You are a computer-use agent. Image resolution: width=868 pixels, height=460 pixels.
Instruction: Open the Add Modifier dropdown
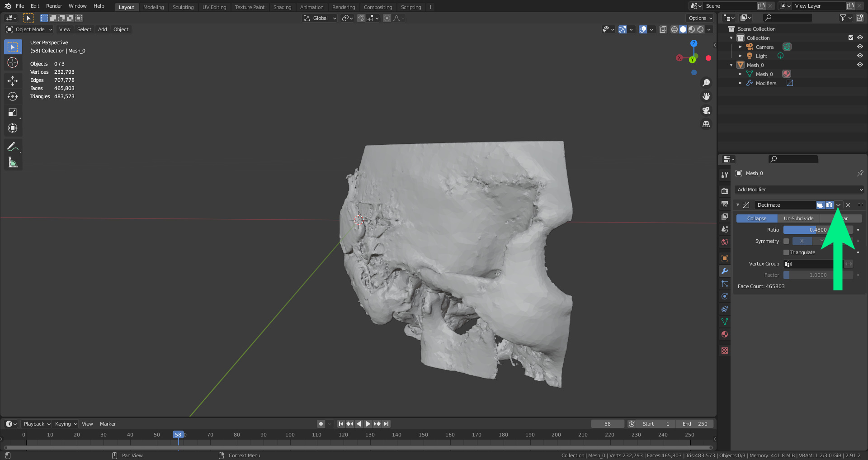[x=799, y=190]
